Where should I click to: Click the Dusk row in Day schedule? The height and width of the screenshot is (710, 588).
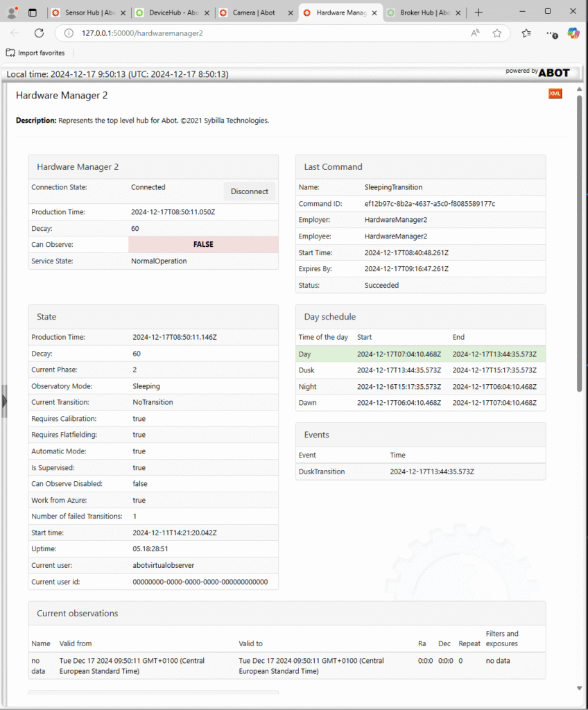(x=420, y=370)
